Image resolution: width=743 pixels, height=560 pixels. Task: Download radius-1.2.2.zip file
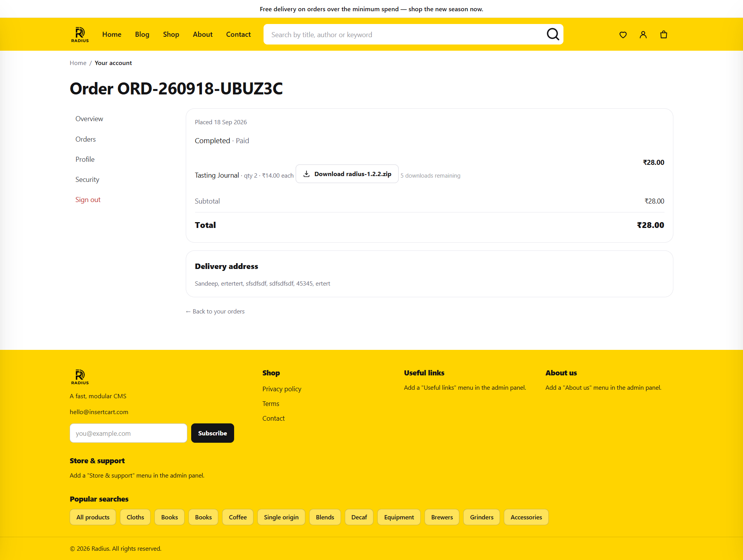[x=347, y=174]
